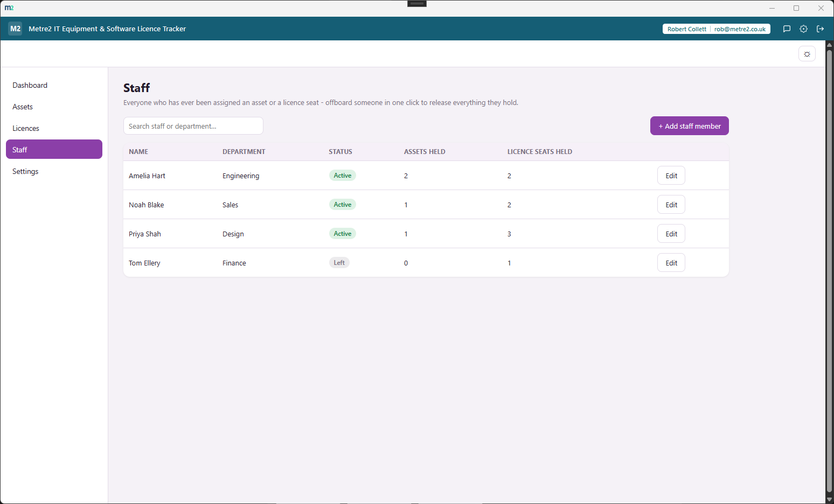834x504 pixels.
Task: Select Staff in the sidebar
Action: coord(54,149)
